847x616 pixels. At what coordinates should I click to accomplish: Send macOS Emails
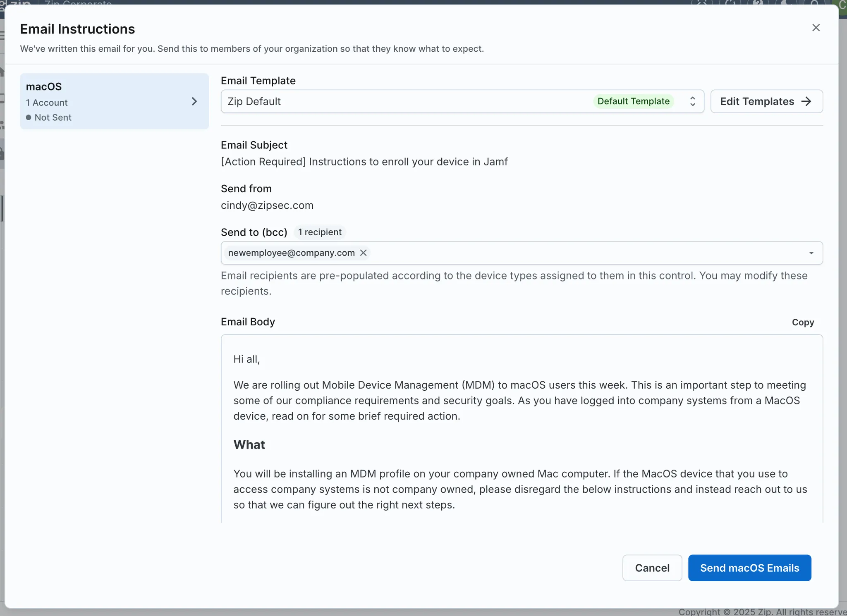pos(749,568)
